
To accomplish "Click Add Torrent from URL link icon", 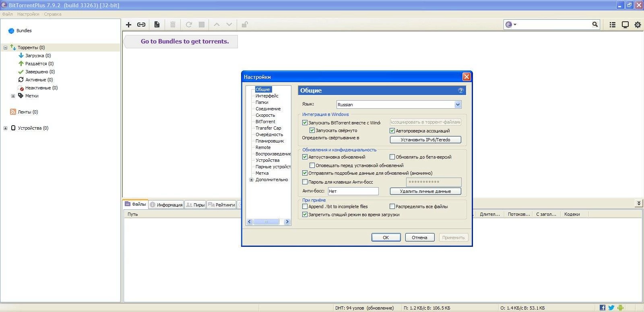I will [x=141, y=25].
